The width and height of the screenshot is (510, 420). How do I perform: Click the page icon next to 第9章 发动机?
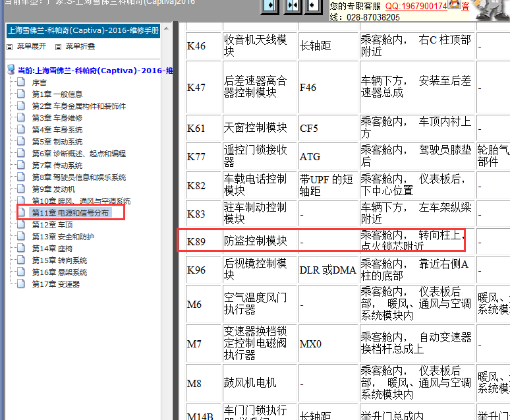[x=21, y=189]
